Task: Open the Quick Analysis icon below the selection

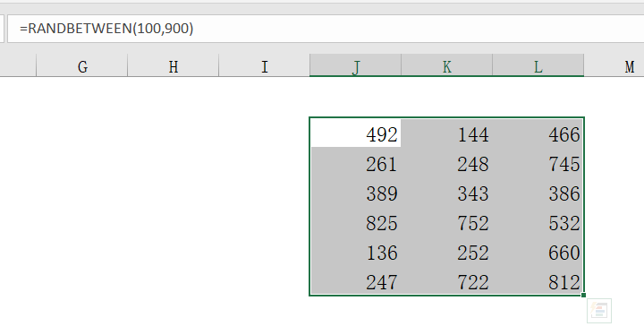Action: [599, 311]
